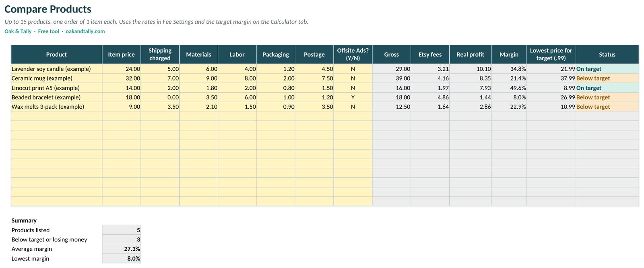Click Lavender candle Offsite Ads N cell
The width and height of the screenshot is (644, 268).
pyautogui.click(x=353, y=69)
